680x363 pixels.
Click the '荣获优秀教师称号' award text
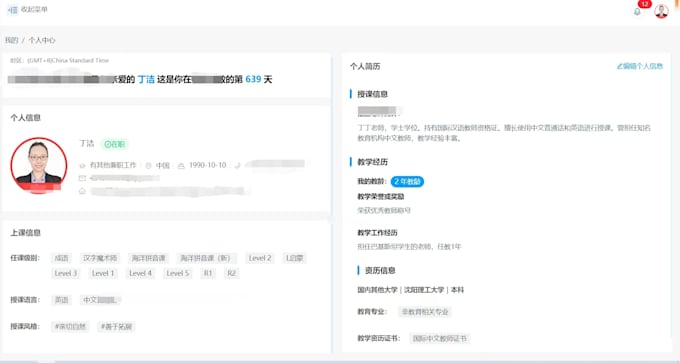coord(384,210)
